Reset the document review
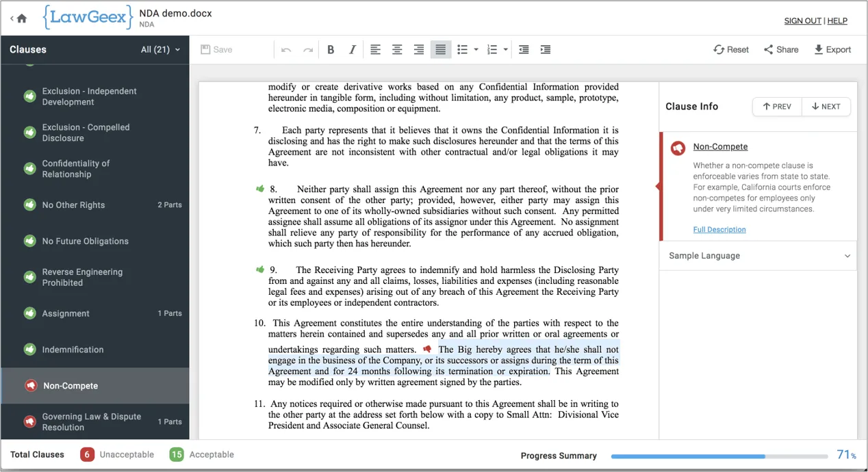The height and width of the screenshot is (472, 868). pyautogui.click(x=731, y=50)
